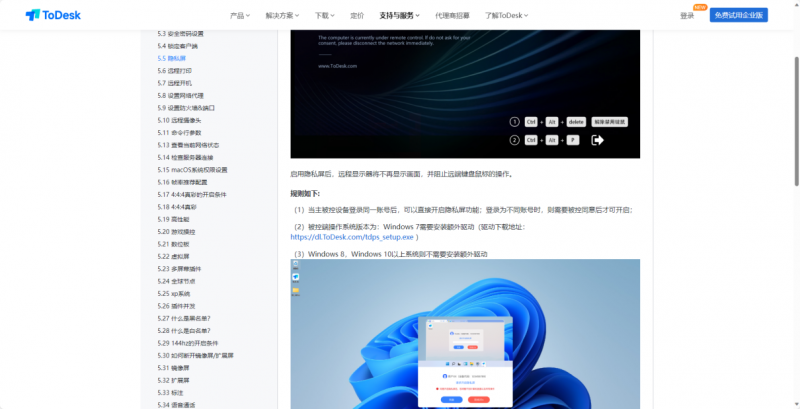Viewport: 800px width, 409px height.
Task: Open sidebar item 5.31 镜像屏
Action: (173, 368)
